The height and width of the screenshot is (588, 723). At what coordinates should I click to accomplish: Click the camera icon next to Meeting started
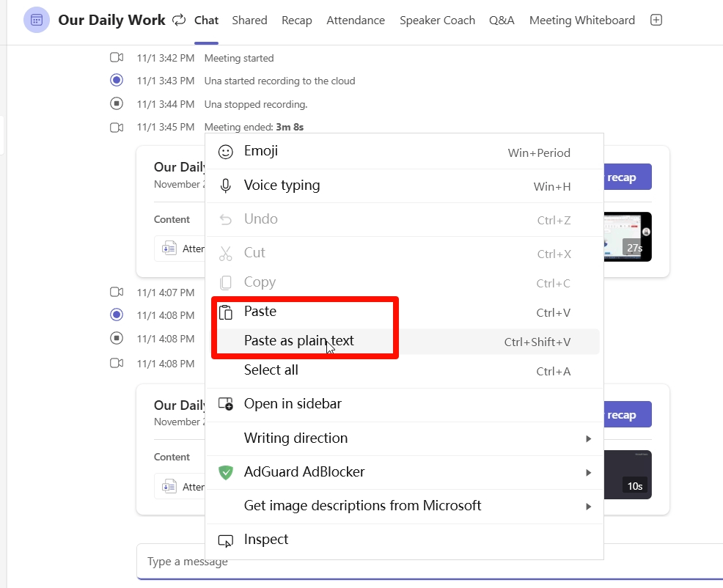(116, 58)
